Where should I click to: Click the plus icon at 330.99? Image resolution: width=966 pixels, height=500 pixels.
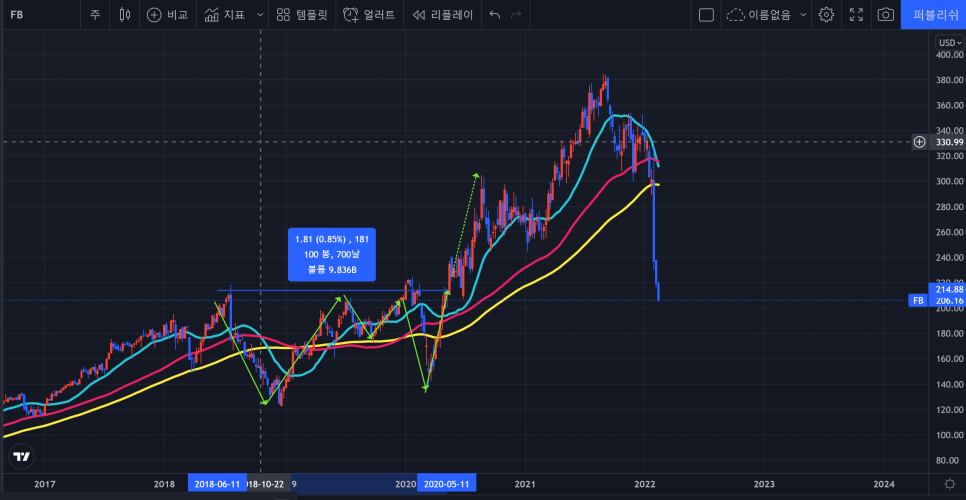pos(919,142)
